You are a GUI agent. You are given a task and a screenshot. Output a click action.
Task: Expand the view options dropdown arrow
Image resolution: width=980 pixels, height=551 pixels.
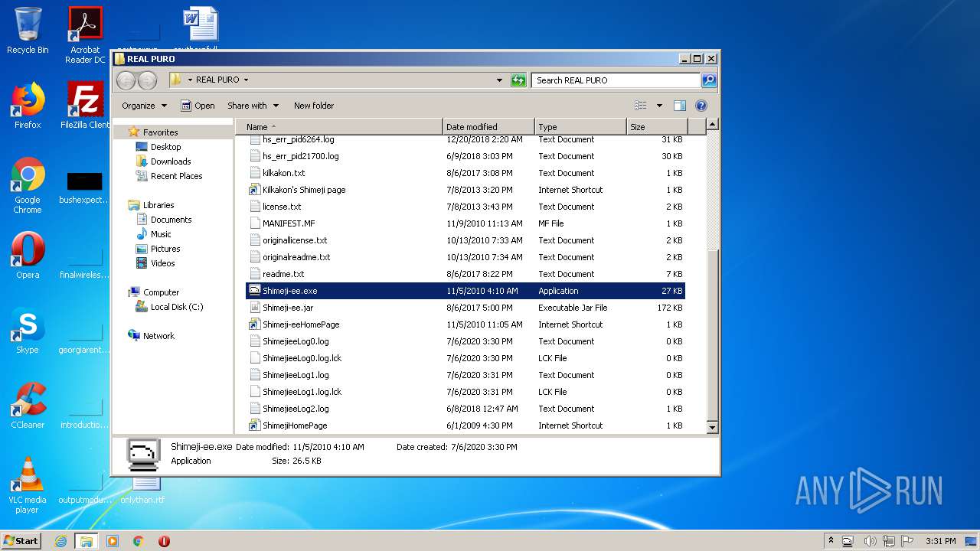click(x=659, y=106)
